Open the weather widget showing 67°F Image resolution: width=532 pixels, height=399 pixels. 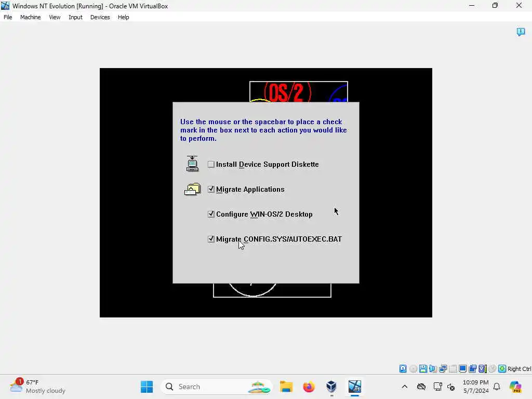point(37,387)
